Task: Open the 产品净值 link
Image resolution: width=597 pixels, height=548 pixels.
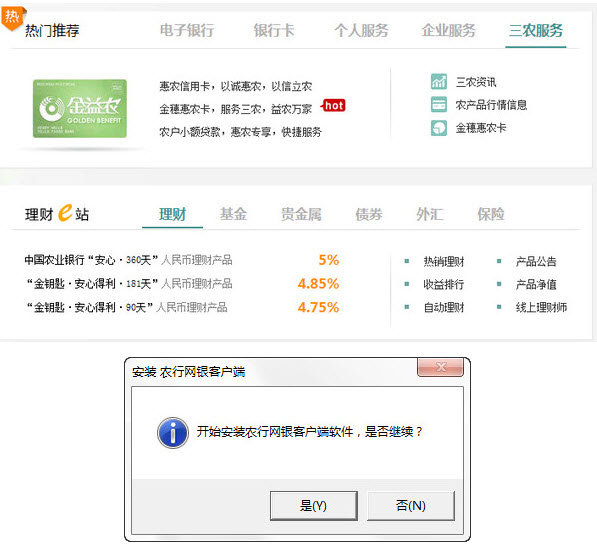Action: pyautogui.click(x=536, y=284)
